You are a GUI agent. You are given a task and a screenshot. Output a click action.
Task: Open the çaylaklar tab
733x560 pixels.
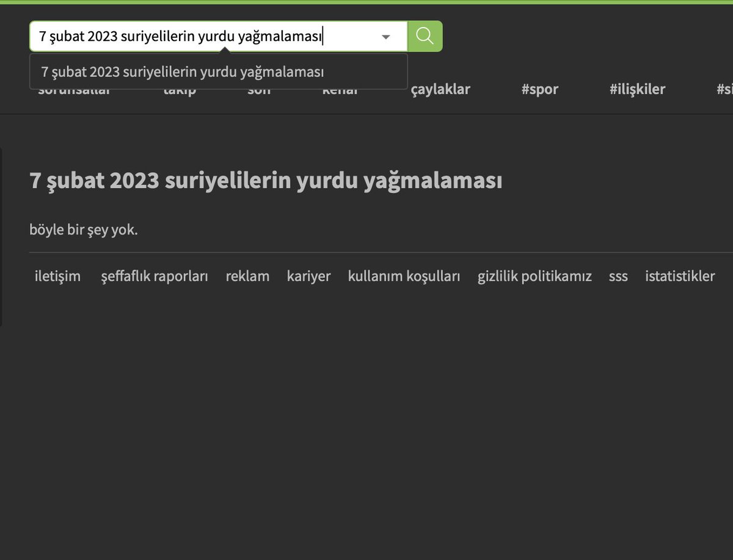[x=440, y=90]
